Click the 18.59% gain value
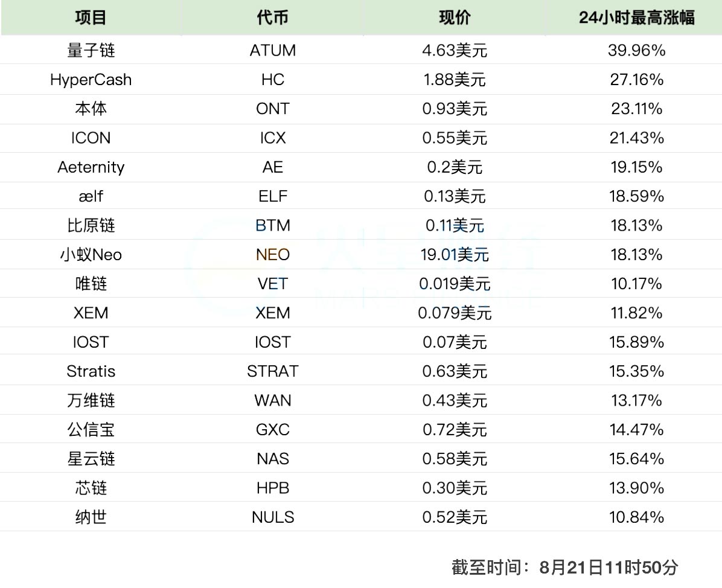The height and width of the screenshot is (588, 722). 636,196
